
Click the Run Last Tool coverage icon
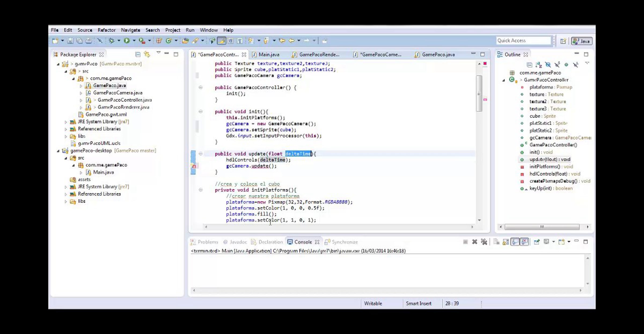pos(142,41)
